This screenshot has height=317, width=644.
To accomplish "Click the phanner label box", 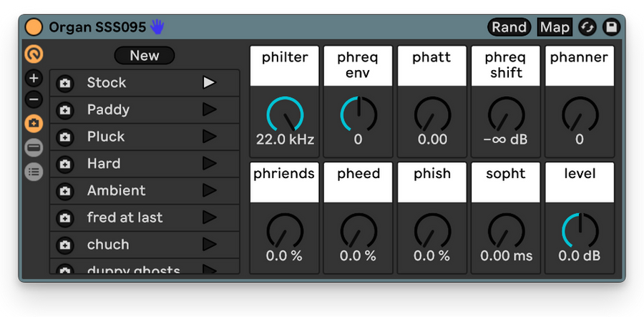I will pos(580,66).
